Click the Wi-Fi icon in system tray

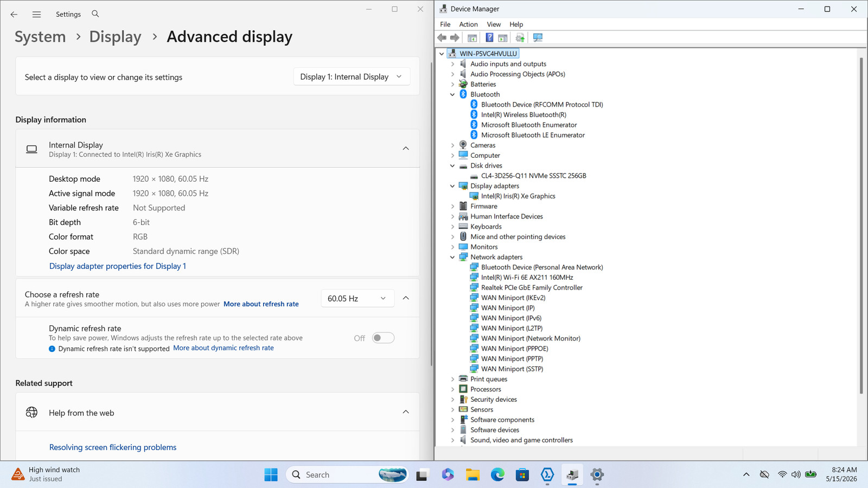pyautogui.click(x=782, y=474)
